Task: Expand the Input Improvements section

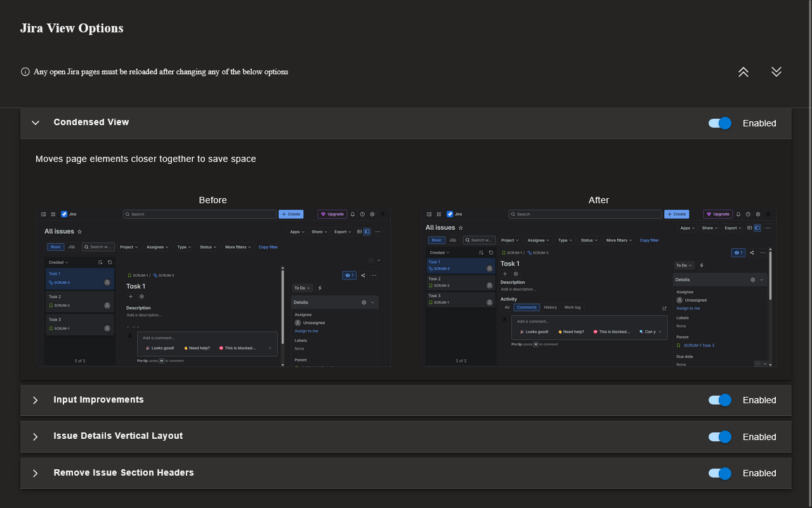Action: [35, 400]
